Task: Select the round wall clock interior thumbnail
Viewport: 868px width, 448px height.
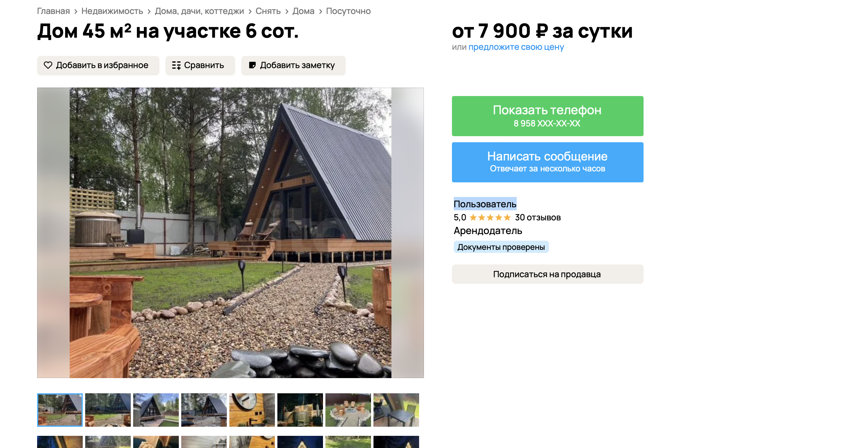Action: [252, 410]
